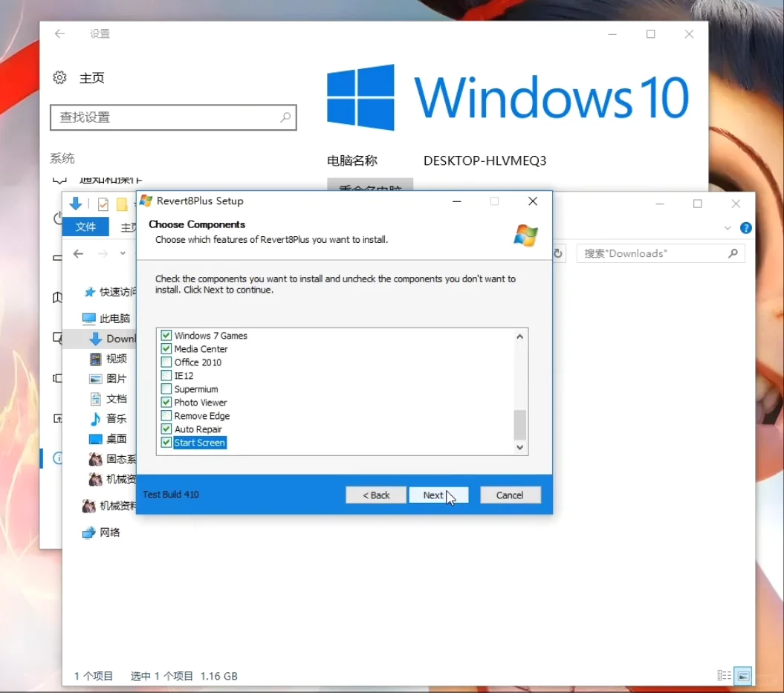Switch to large icons view in status bar
Screen dimensions: 784x693
click(743, 676)
